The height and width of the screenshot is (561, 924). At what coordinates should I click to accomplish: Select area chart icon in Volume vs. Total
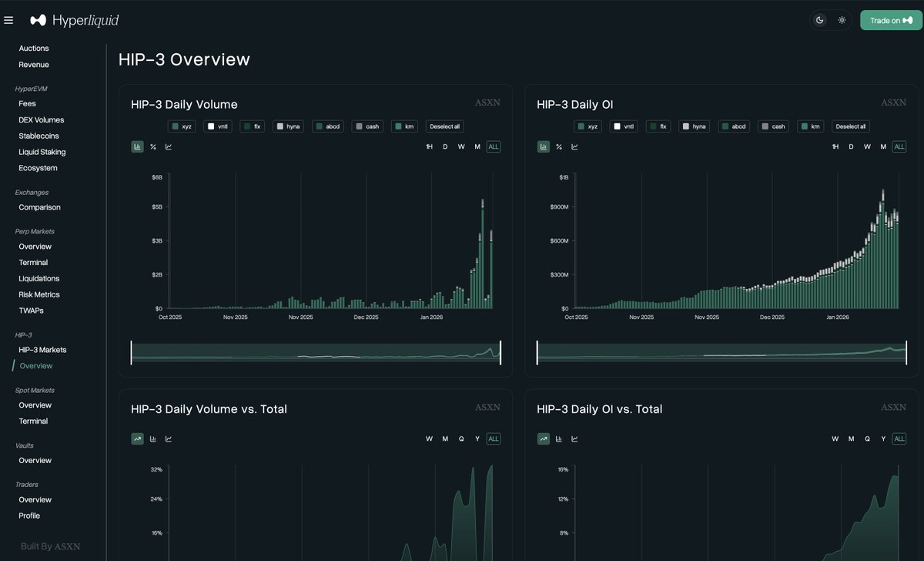137,438
